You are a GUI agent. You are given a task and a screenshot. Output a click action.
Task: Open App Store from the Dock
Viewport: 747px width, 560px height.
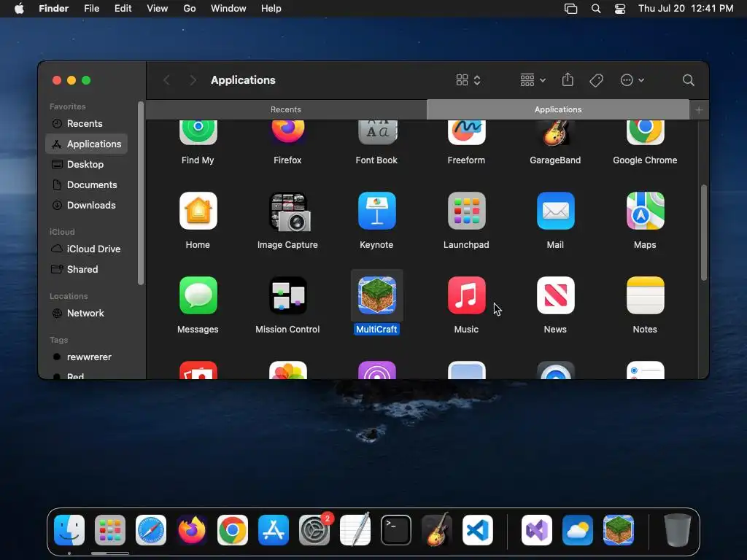274,530
